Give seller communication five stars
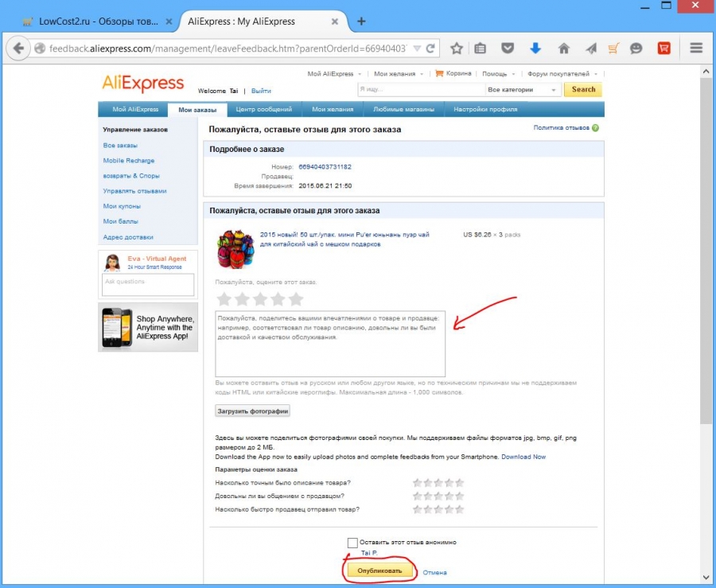Image resolution: width=716 pixels, height=588 pixels. click(x=459, y=496)
